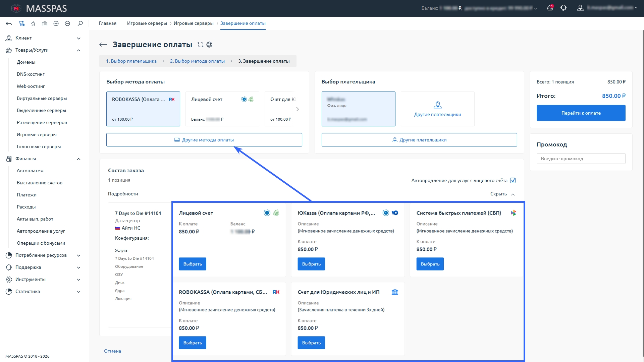Image resolution: width=644 pixels, height=362 pixels.
Task: Choose ROBOKASSA with Выбрать button
Action: tap(193, 343)
